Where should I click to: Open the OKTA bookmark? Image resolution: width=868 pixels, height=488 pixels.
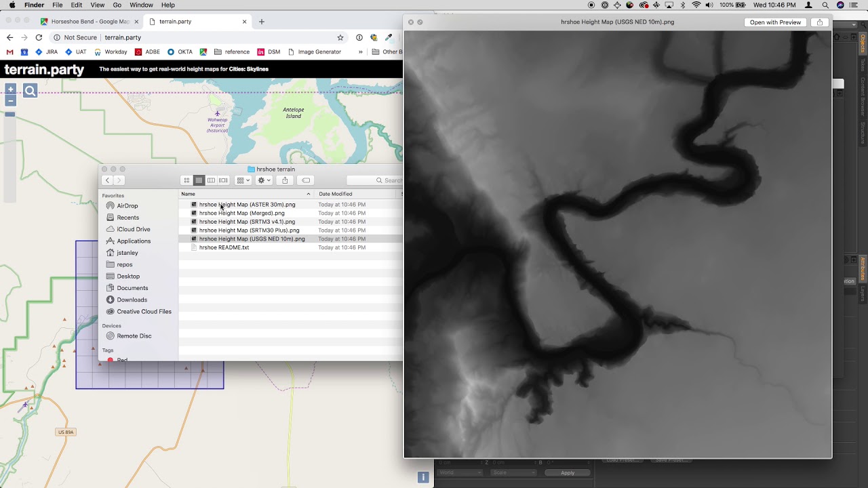180,52
